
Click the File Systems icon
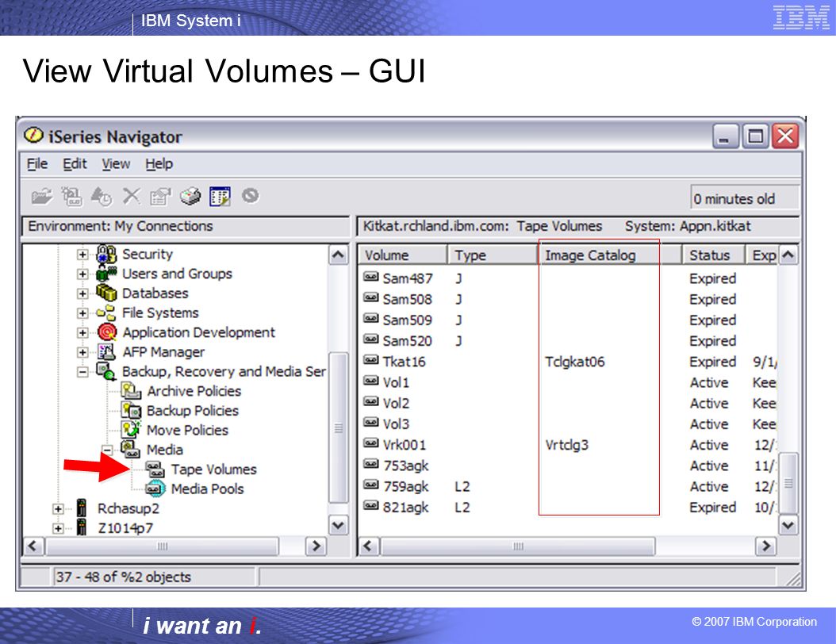click(106, 312)
